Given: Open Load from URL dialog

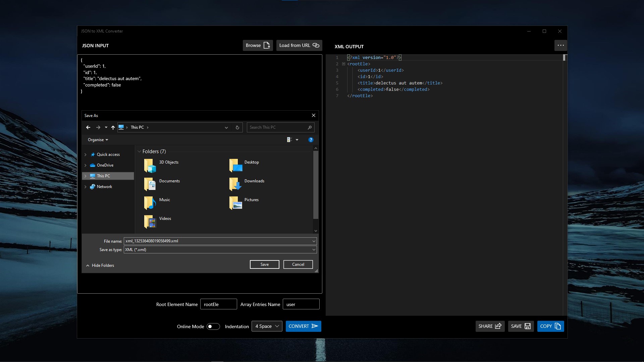Looking at the screenshot, I should 299,45.
